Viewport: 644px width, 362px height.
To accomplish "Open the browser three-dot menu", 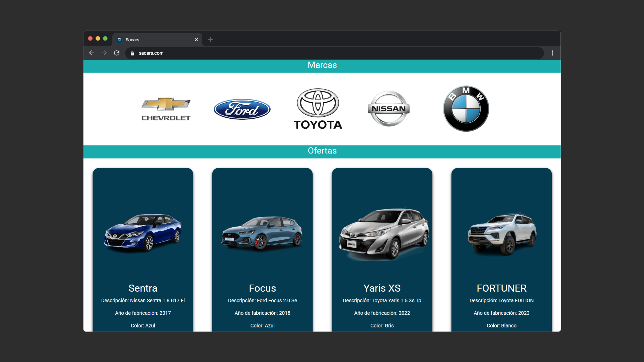I will 552,53.
